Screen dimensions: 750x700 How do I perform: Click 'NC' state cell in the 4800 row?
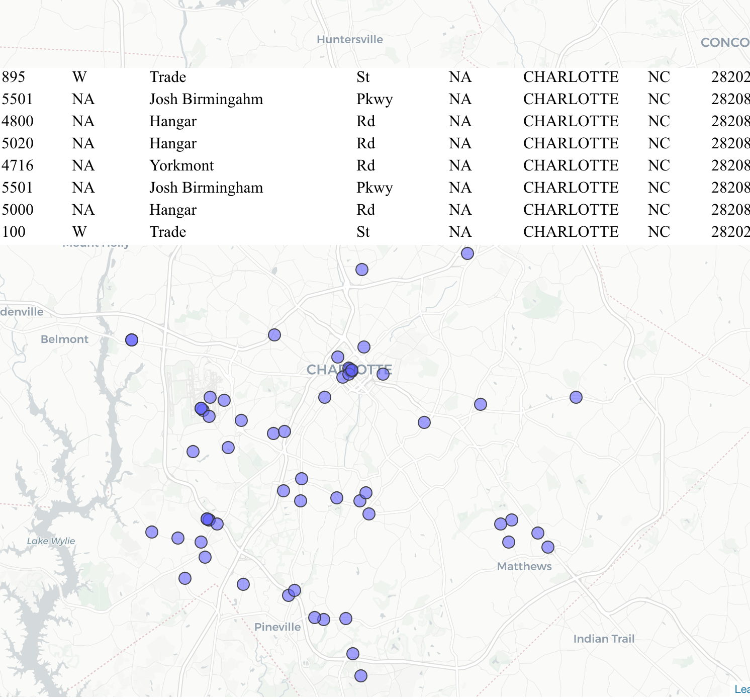659,121
